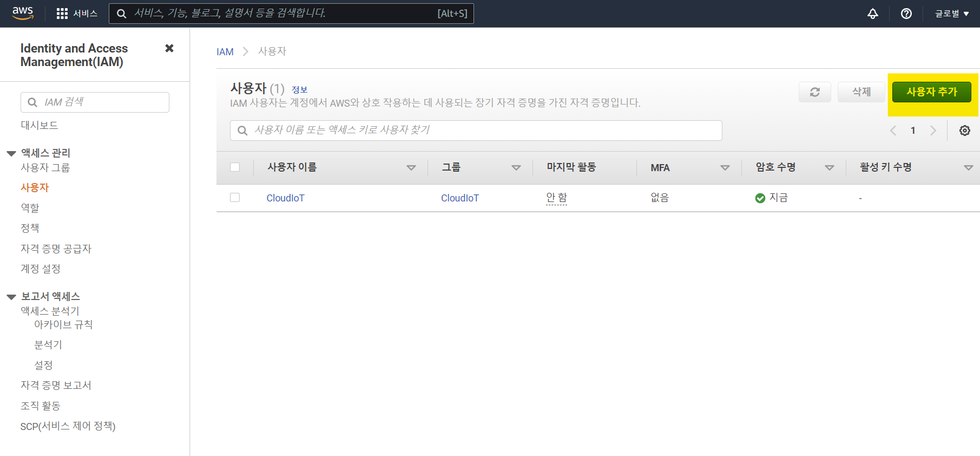Open 역할 in the sidebar
Image resolution: width=980 pixels, height=456 pixels.
30,208
